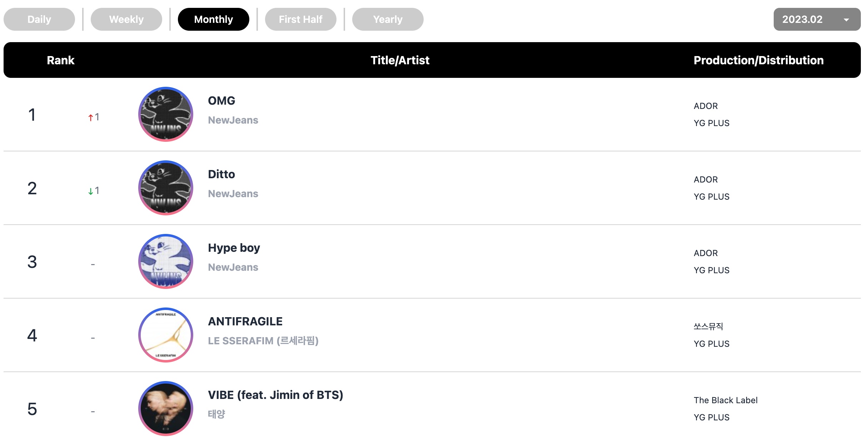Click the dropdown caret beside 2023.02
Screen dimensions: 868x445
(x=846, y=20)
